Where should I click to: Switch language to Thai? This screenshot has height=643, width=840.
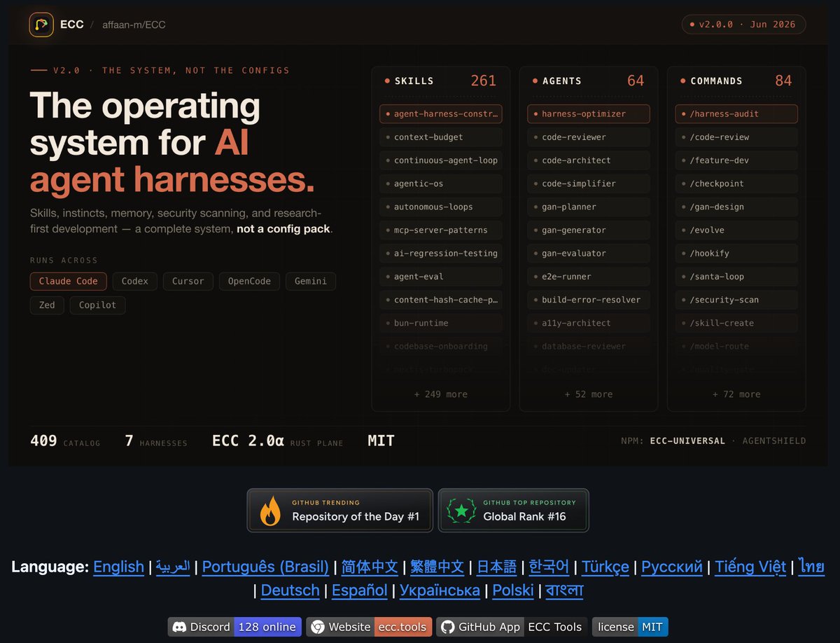click(x=812, y=567)
